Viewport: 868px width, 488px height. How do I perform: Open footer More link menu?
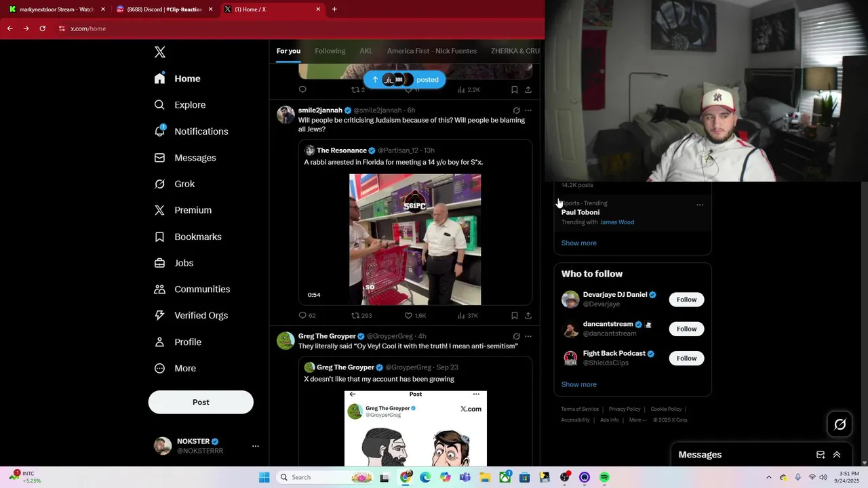point(637,420)
